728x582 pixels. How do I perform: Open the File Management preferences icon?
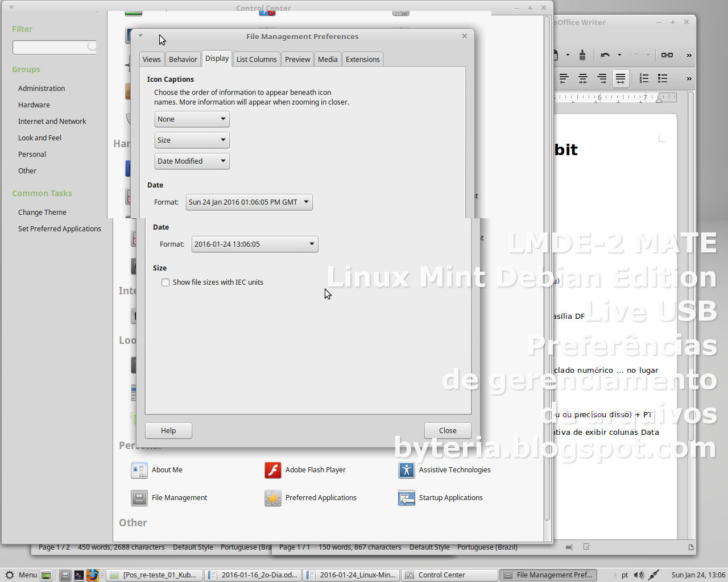click(x=139, y=498)
